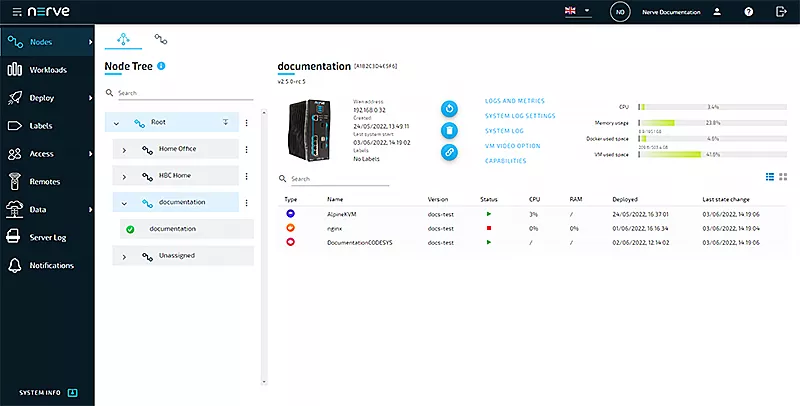Click the ND user avatar
The height and width of the screenshot is (406, 800).
click(620, 12)
